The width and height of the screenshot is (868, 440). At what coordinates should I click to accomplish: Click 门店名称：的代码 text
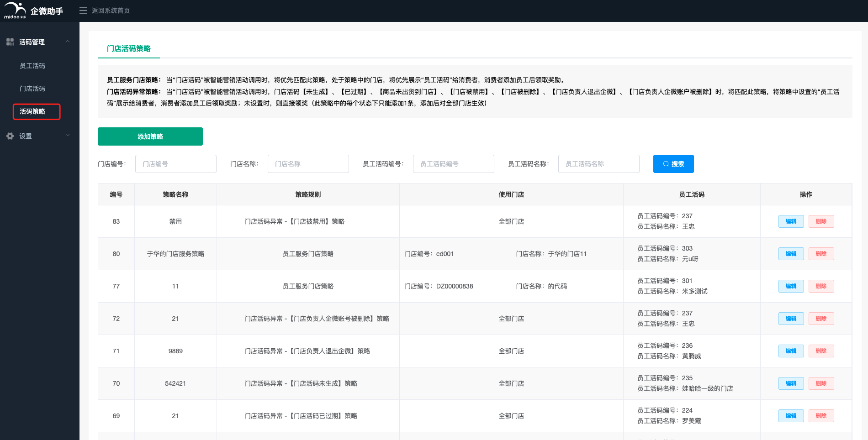tap(542, 286)
